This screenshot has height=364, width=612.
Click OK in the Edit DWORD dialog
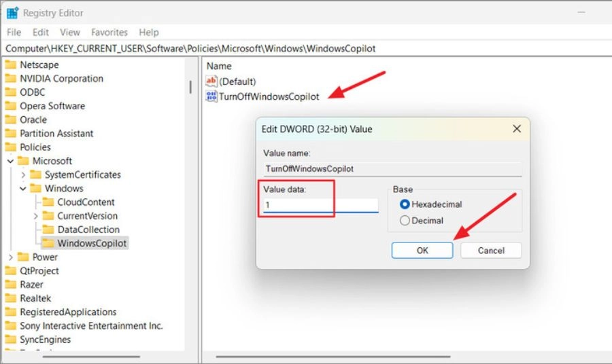tap(422, 250)
